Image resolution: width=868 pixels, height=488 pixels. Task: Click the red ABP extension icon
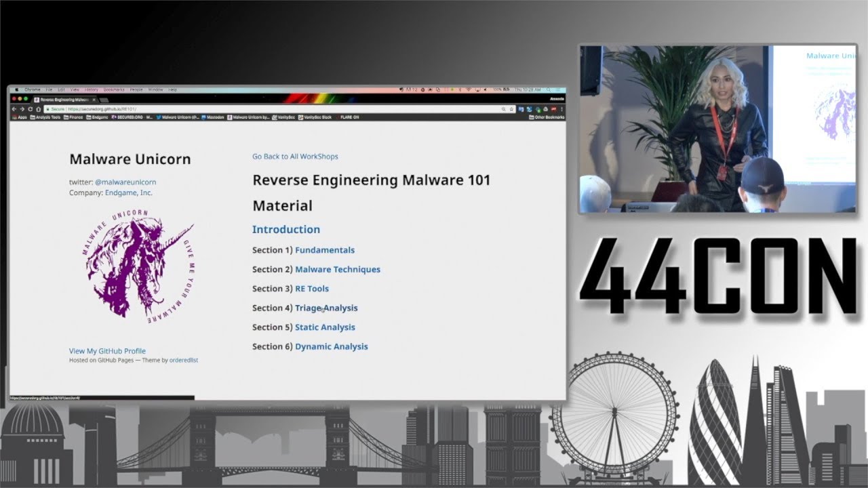coord(554,109)
